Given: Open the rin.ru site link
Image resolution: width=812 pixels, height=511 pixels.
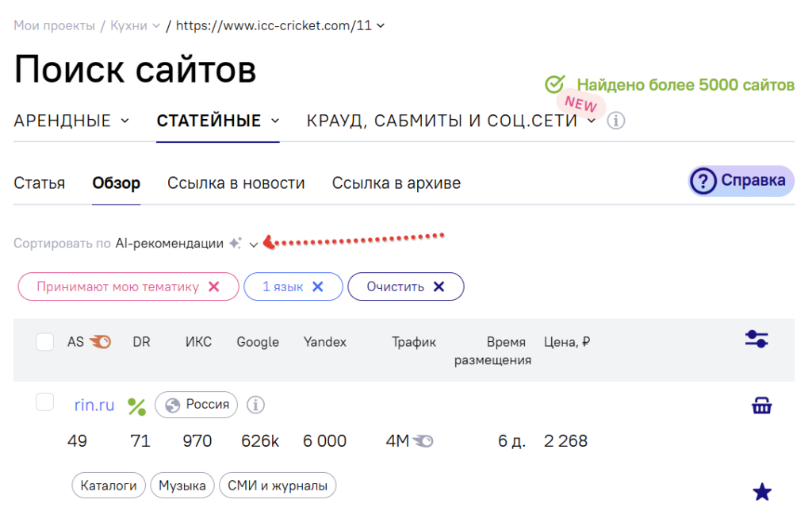Looking at the screenshot, I should click(94, 405).
